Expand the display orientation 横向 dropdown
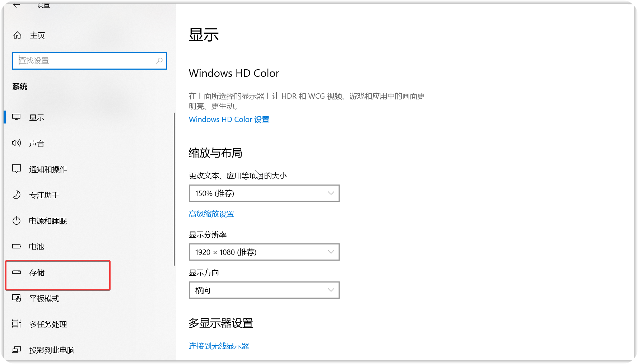The image size is (638, 364). (x=264, y=290)
